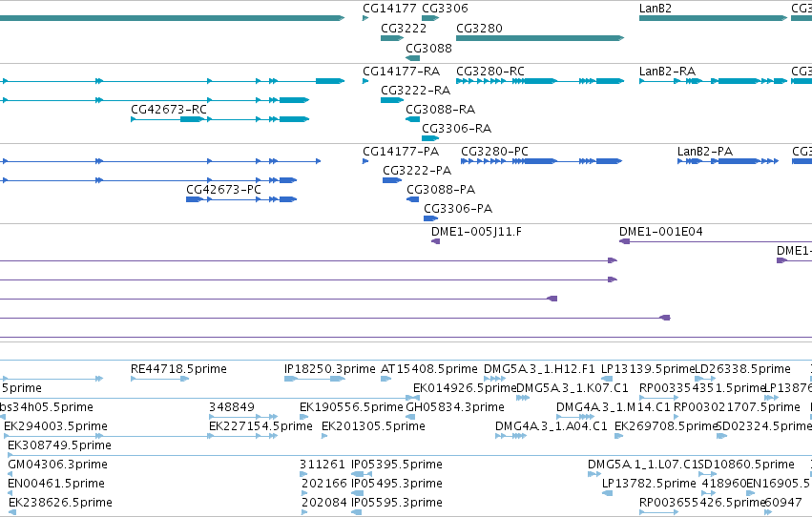Click the DMG5A1_1.L07.C1 EST label
The image size is (812, 517).
click(643, 465)
